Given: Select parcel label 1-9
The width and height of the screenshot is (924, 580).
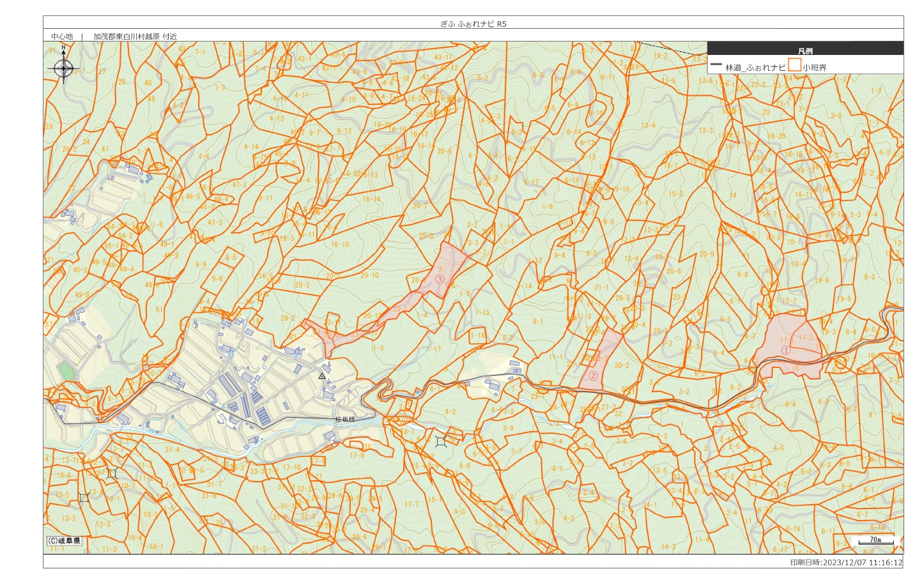Looking at the screenshot, I should point(547,206).
